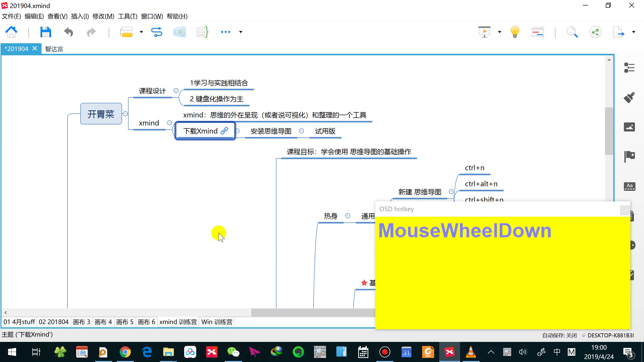Export the mind map file

click(618, 32)
